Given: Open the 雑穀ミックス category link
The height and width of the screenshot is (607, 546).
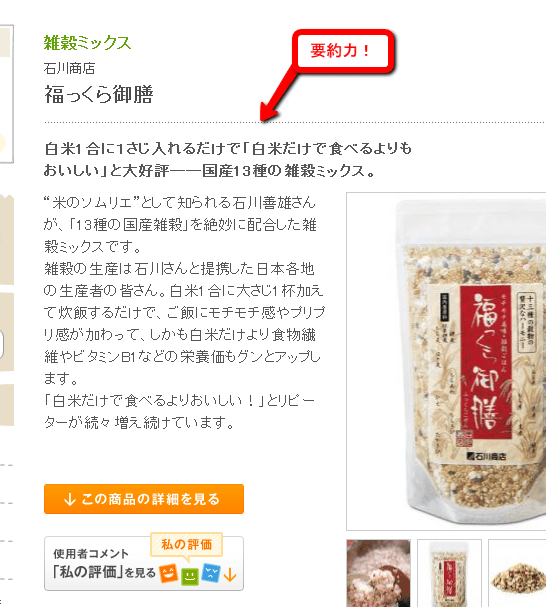Looking at the screenshot, I should click(x=88, y=43).
